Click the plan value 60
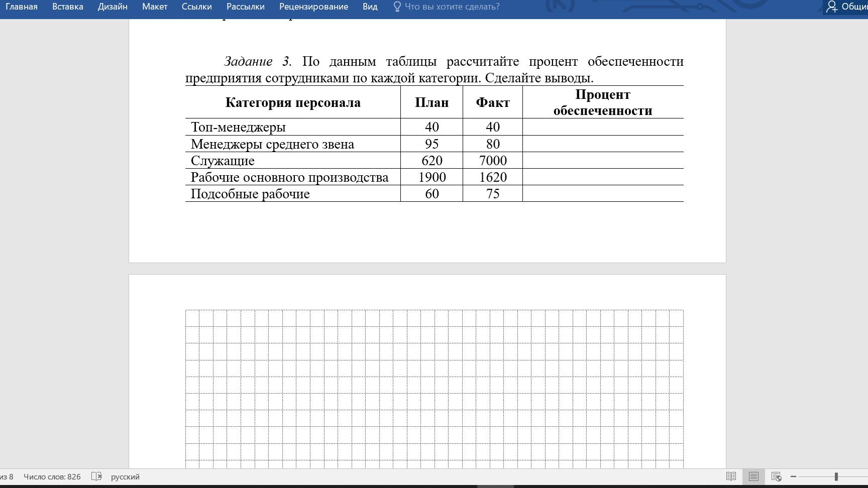The image size is (868, 488). [432, 194]
